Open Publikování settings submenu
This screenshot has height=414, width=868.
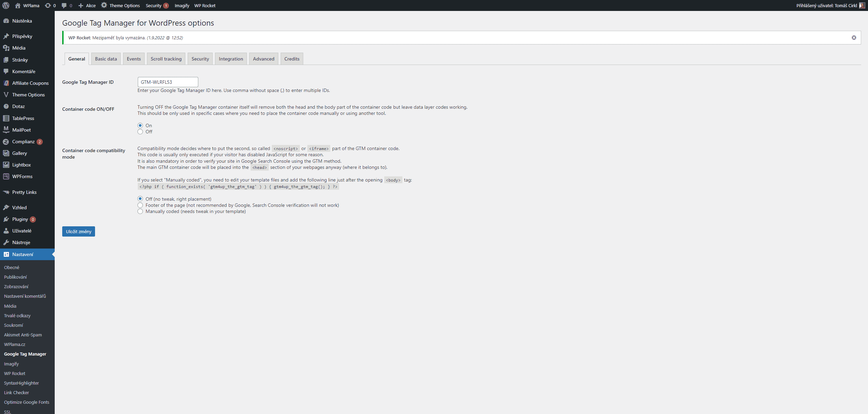click(x=15, y=277)
